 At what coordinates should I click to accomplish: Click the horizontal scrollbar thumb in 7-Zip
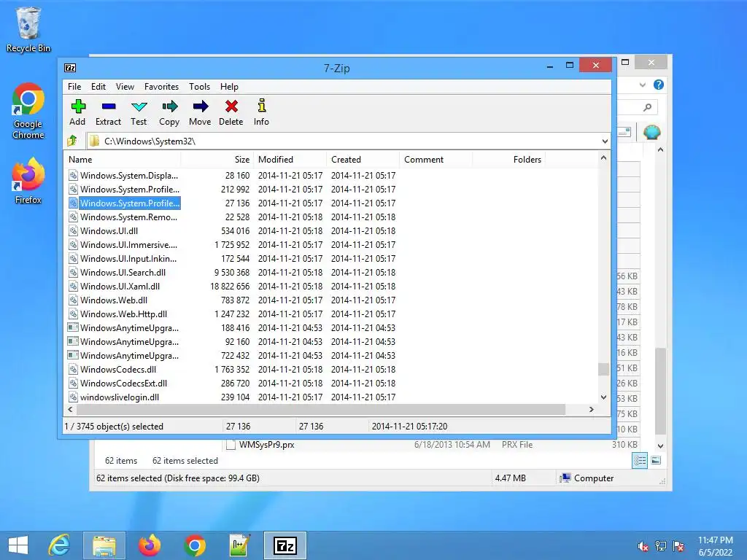coord(321,410)
